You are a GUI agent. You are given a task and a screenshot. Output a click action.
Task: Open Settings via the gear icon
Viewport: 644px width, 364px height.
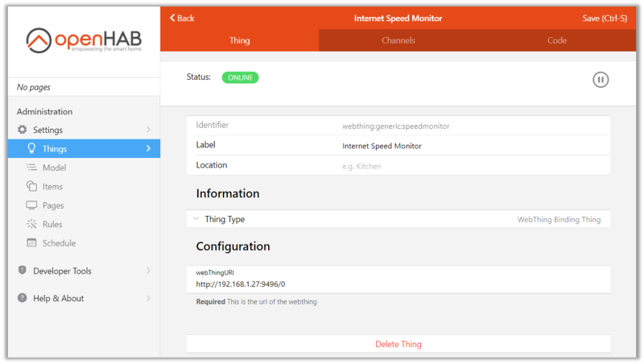click(23, 130)
